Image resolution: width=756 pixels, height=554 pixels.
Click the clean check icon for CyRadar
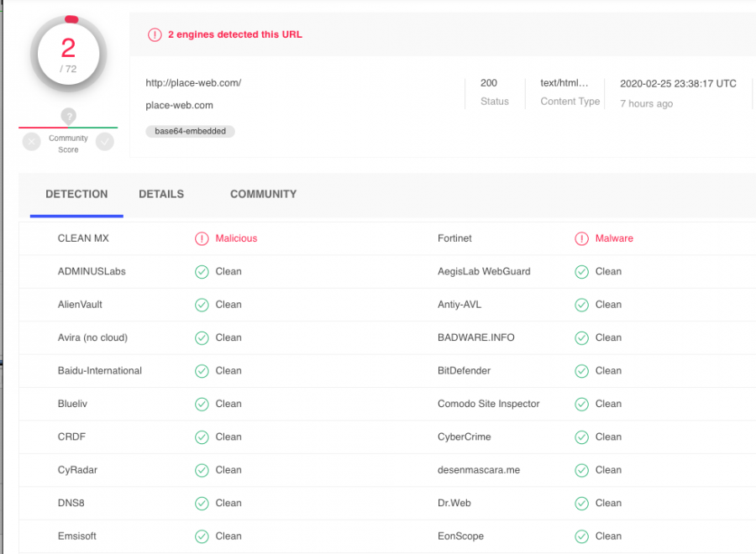pos(202,471)
